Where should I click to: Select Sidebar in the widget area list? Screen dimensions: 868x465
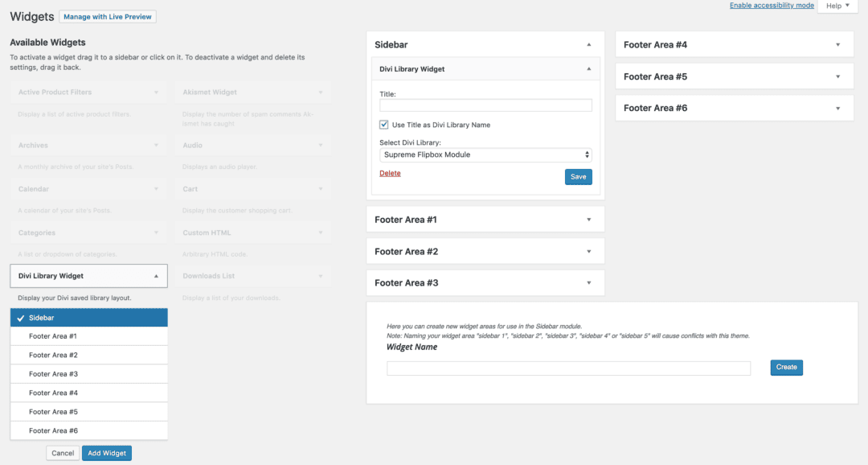[x=88, y=318]
